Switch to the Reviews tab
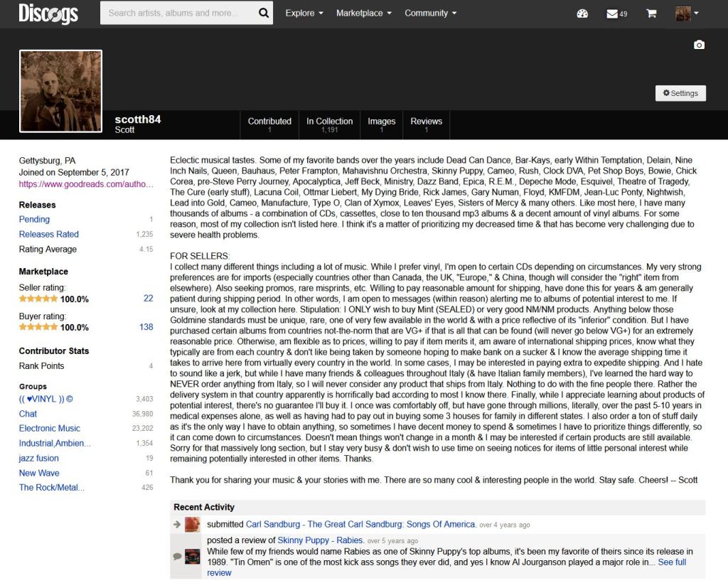The image size is (728, 588). tap(426, 121)
